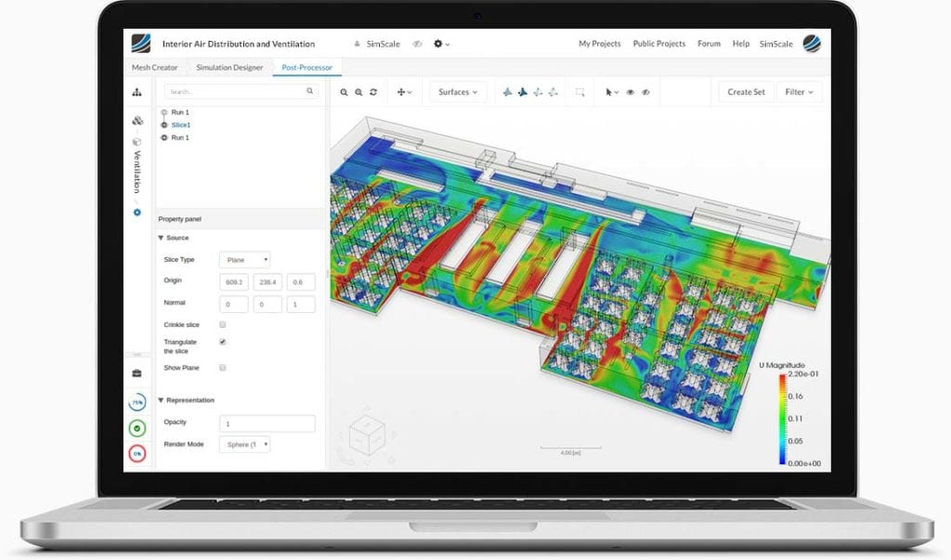
Task: Open the Render Mode dropdown
Action: [x=244, y=443]
